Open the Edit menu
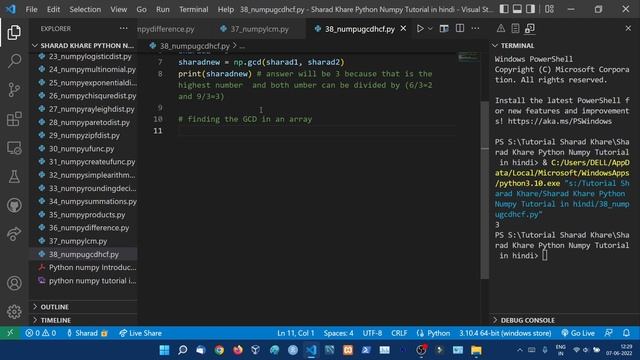 pos(53,9)
